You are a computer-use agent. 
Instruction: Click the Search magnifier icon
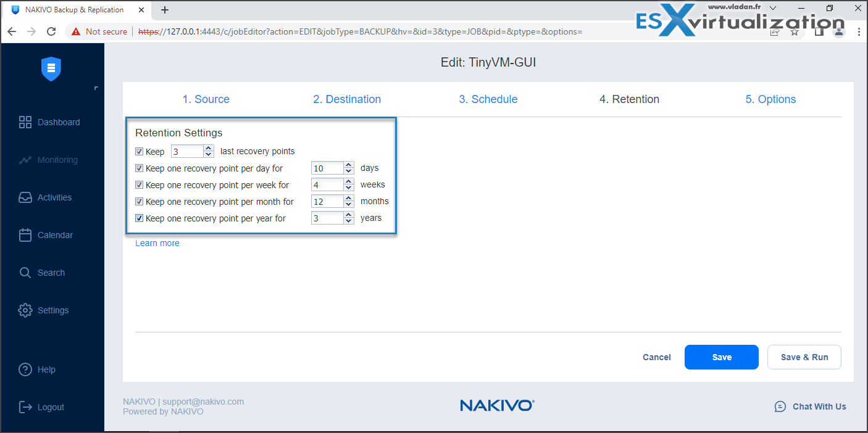coord(25,273)
